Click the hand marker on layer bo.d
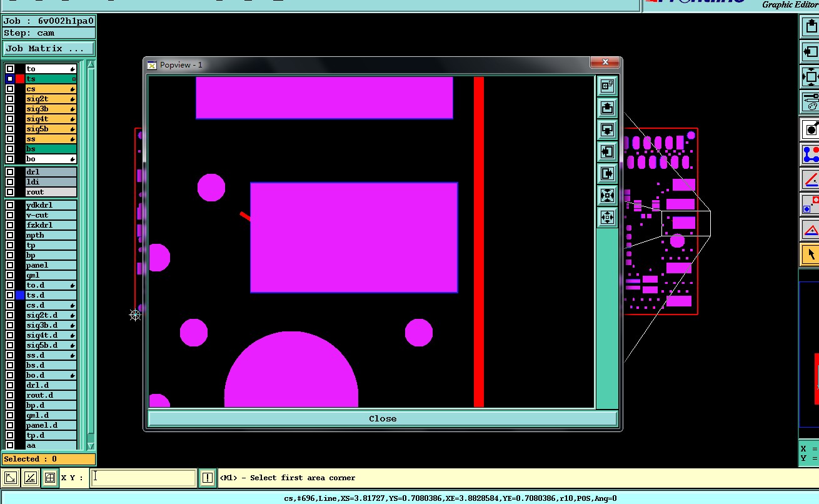This screenshot has width=819, height=504. point(73,375)
